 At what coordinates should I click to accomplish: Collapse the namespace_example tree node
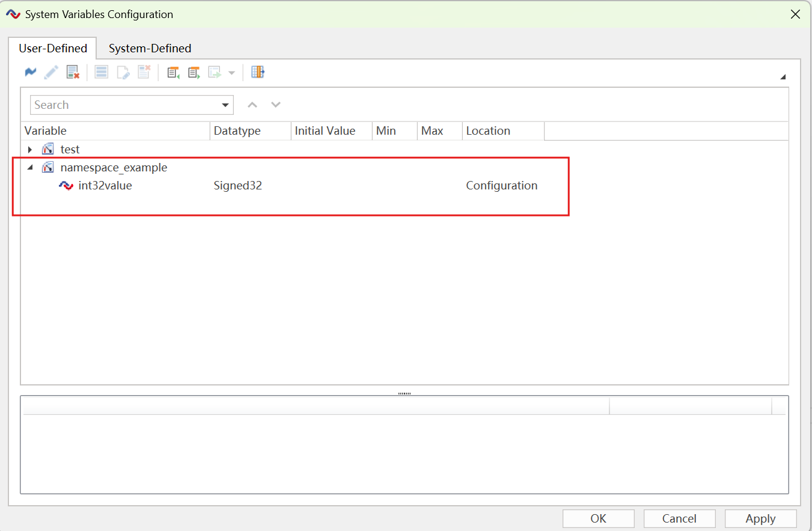click(30, 168)
